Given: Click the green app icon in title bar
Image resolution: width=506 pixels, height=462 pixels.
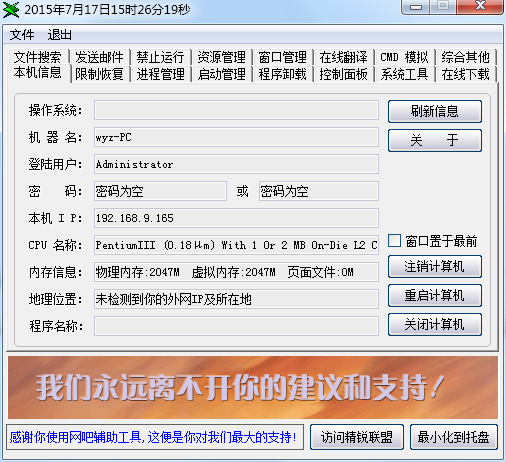Looking at the screenshot, I should tap(11, 10).
